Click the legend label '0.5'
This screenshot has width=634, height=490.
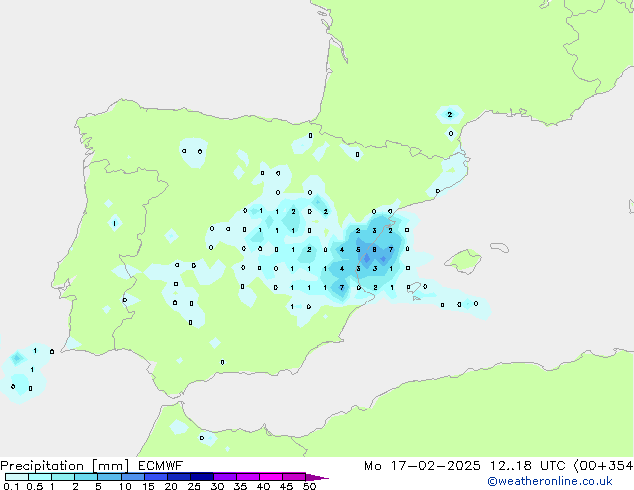point(35,486)
